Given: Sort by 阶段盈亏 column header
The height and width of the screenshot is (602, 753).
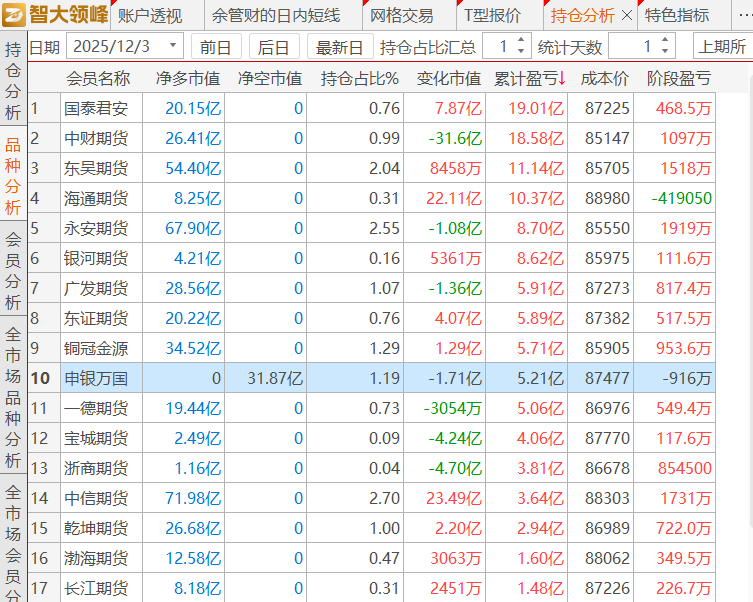Looking at the screenshot, I should pyautogui.click(x=679, y=78).
